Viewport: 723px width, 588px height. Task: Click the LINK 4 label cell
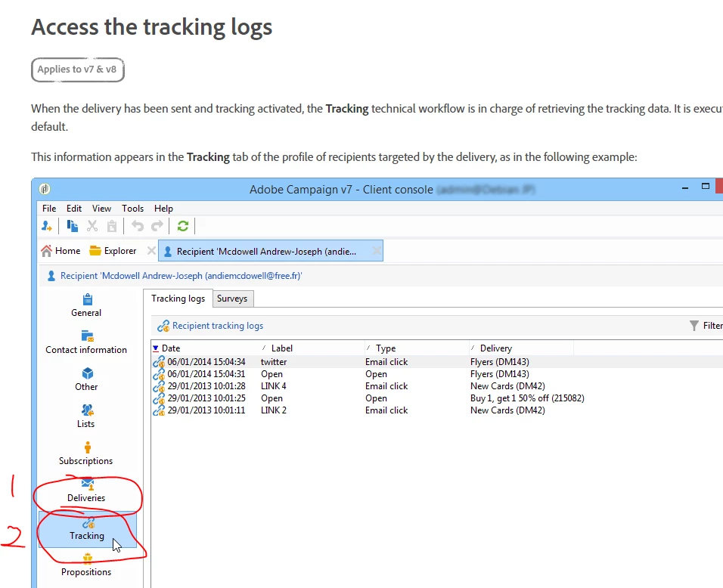[x=274, y=386]
